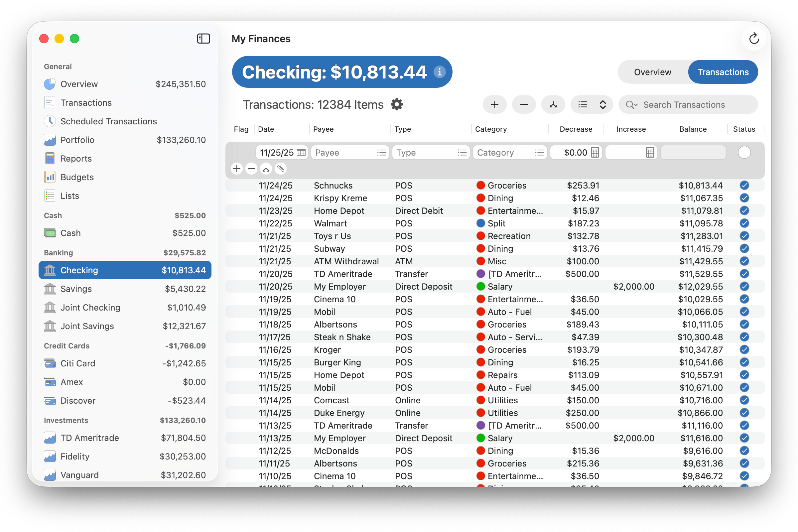Screen dimensions: 798x532
Task: Switch to the Overview tab
Action: click(652, 72)
